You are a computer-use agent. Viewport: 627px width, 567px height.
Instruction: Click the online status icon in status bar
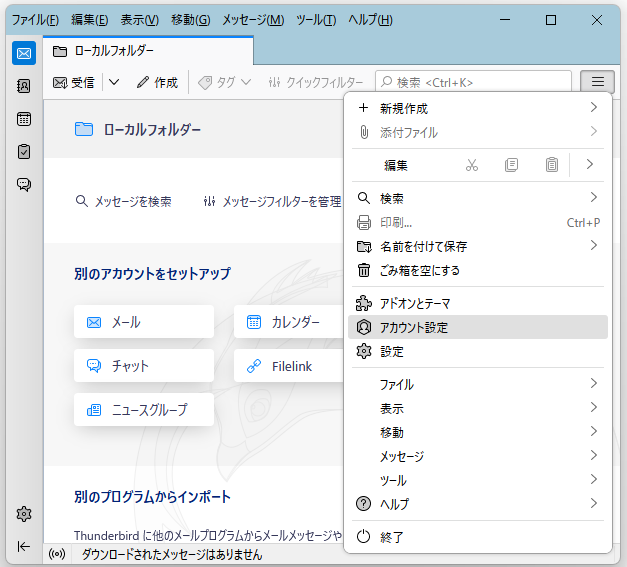tap(57, 554)
